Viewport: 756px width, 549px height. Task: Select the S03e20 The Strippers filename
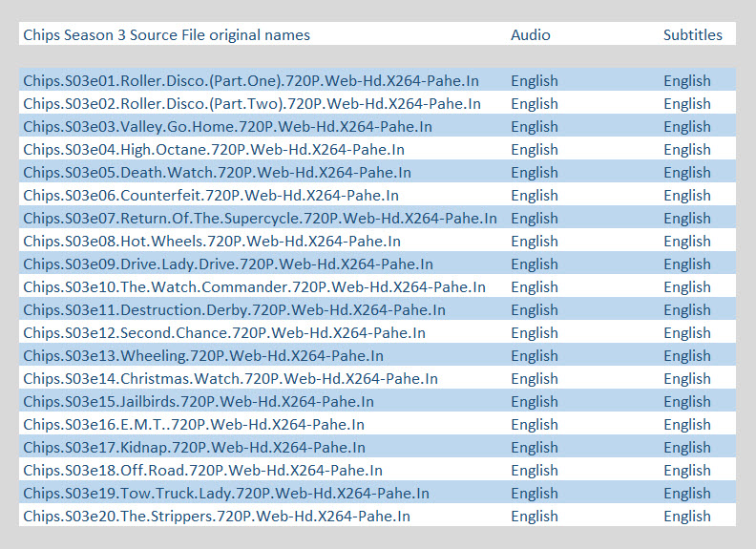tap(217, 517)
